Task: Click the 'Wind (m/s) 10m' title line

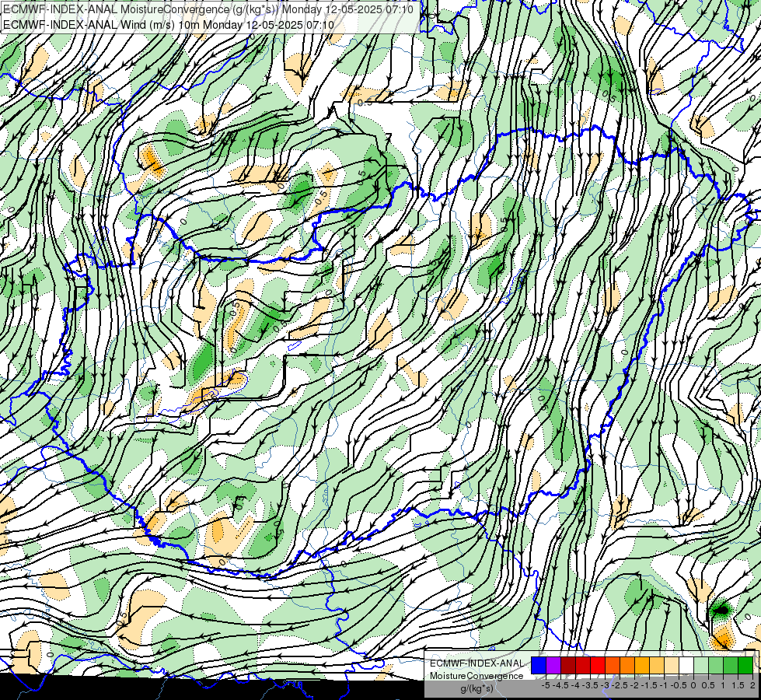Action: [x=169, y=24]
